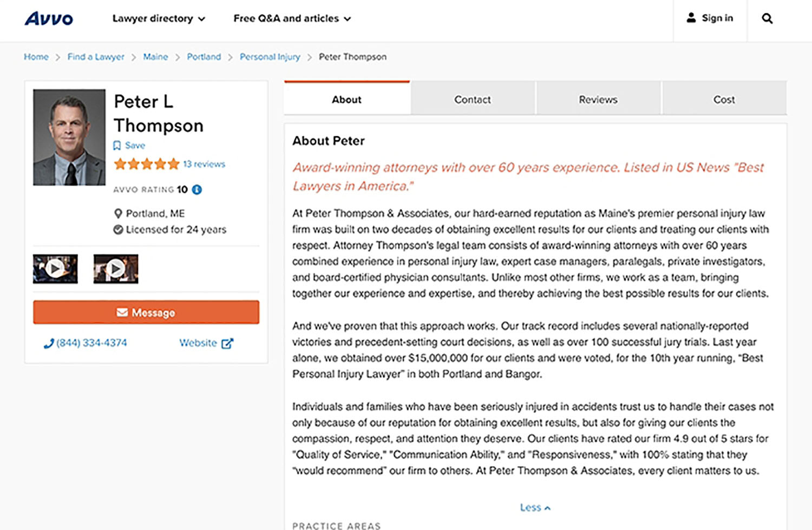
Task: Play the first profile video thumbnail
Action: pos(55,269)
